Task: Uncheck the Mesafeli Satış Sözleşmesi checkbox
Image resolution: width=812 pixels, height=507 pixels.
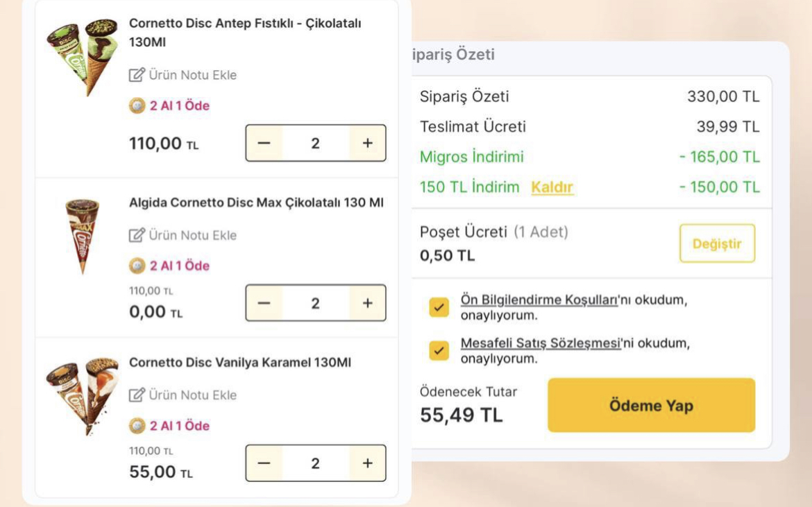Action: click(x=439, y=350)
